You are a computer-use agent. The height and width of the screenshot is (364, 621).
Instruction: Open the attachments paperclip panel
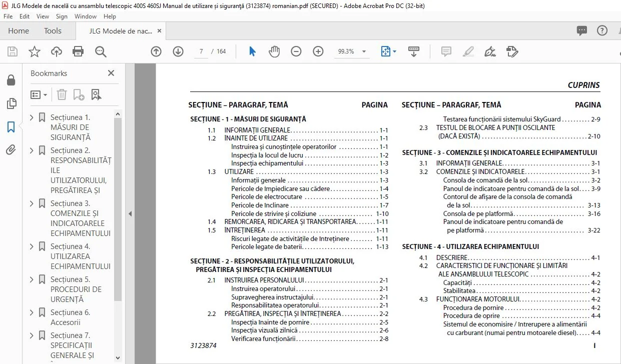pyautogui.click(x=11, y=150)
